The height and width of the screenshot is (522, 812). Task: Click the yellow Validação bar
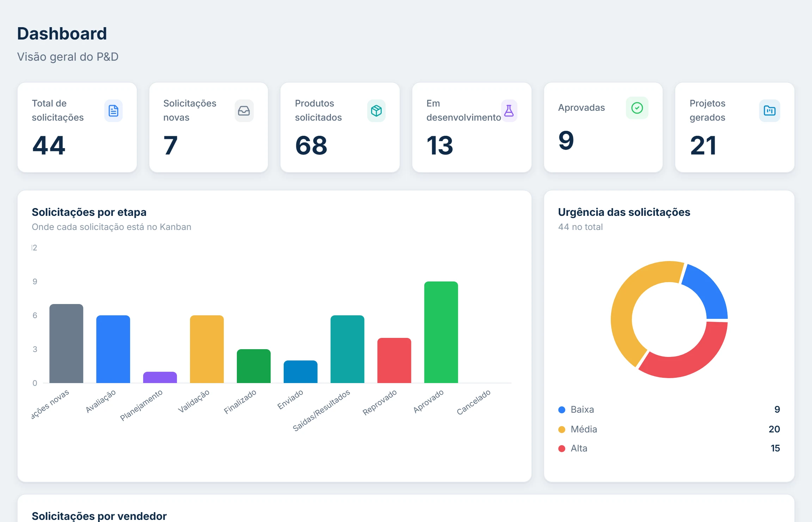click(207, 349)
